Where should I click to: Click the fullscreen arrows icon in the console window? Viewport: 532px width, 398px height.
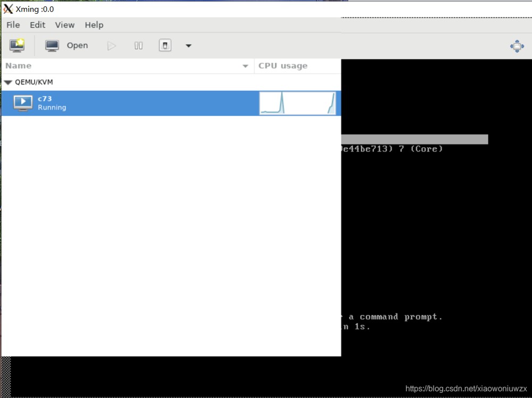pos(517,46)
